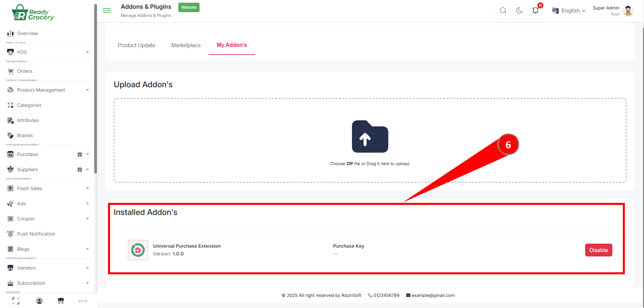Click the Universal Purchase Extension thumbnail
The height and width of the screenshot is (308, 644).
point(138,250)
